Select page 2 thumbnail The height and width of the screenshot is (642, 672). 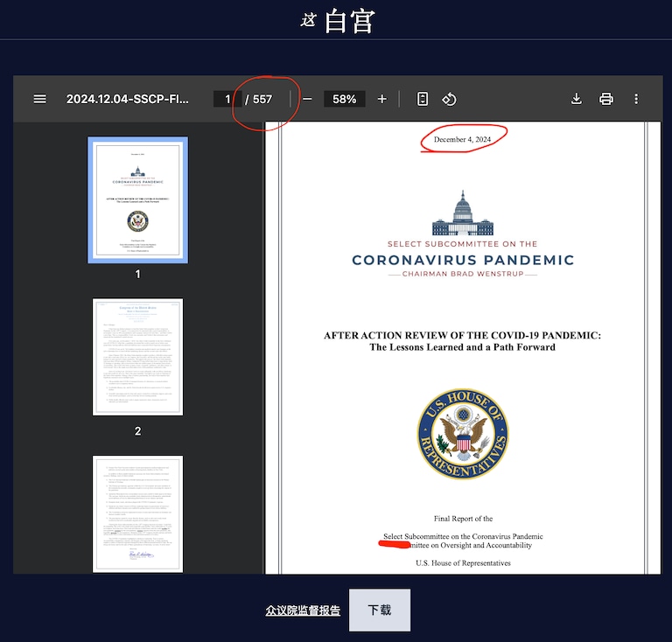pos(137,357)
